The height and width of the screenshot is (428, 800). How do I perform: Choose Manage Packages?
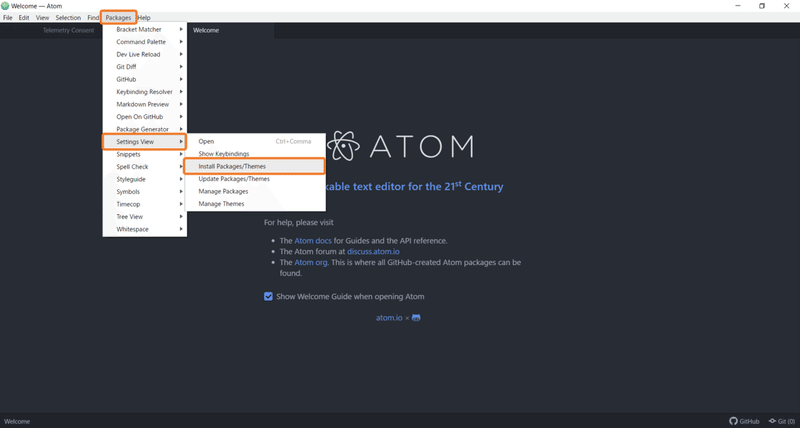255,191
